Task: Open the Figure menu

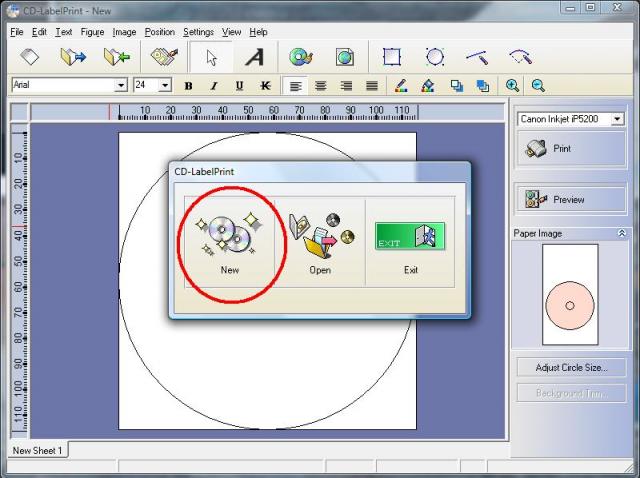Action: 92,32
